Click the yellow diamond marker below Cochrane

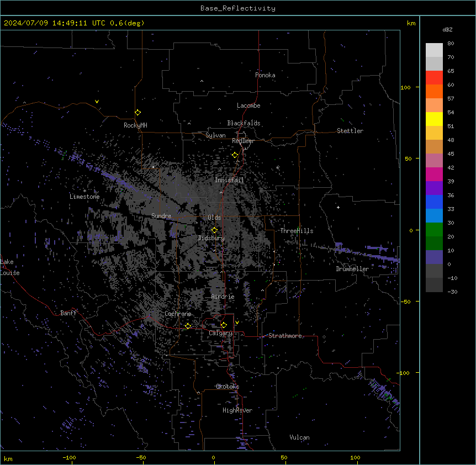tap(188, 326)
